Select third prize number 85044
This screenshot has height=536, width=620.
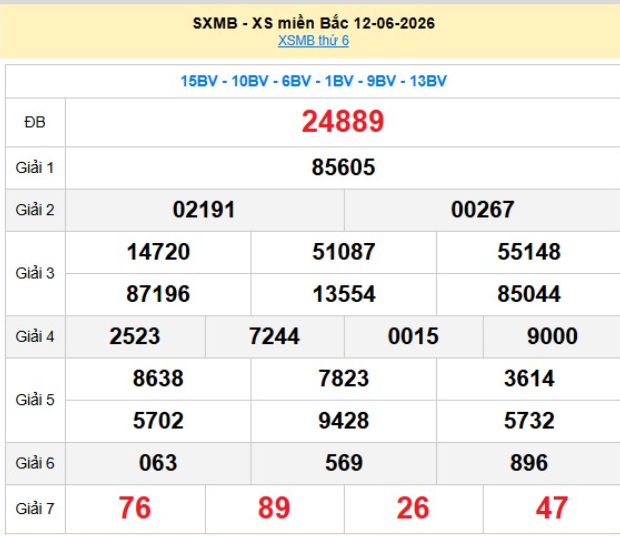pos(529,294)
